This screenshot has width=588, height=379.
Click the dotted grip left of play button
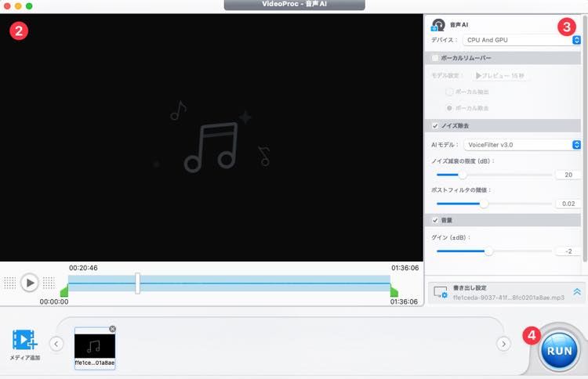pos(10,283)
